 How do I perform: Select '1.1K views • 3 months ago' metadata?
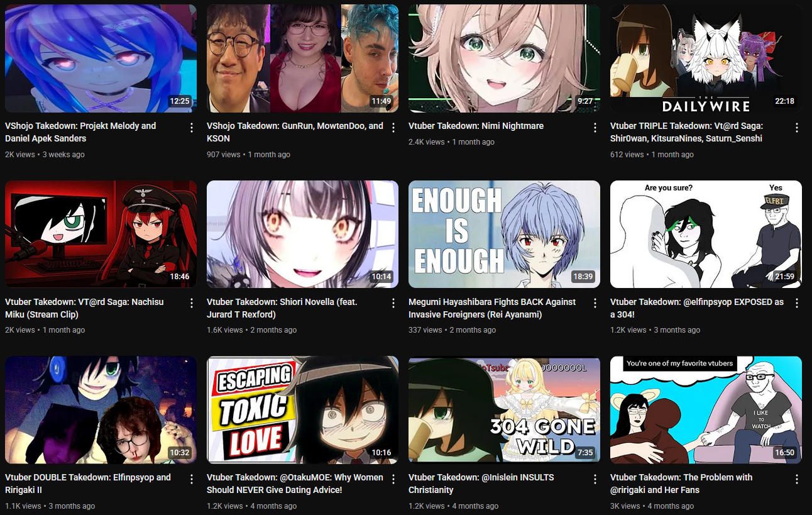click(x=50, y=506)
